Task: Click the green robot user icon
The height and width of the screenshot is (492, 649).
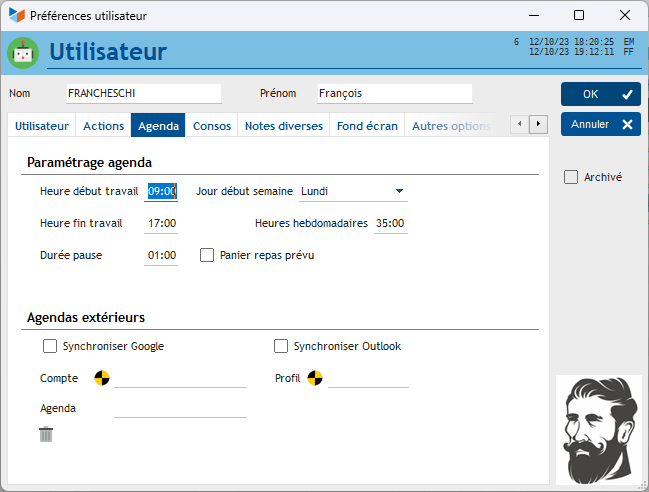Action: click(x=22, y=53)
